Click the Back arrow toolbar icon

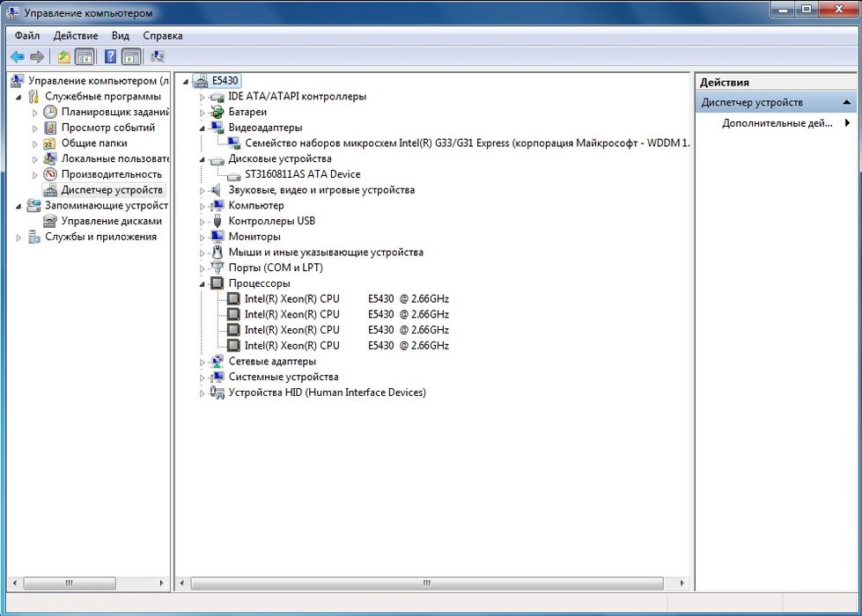click(18, 56)
